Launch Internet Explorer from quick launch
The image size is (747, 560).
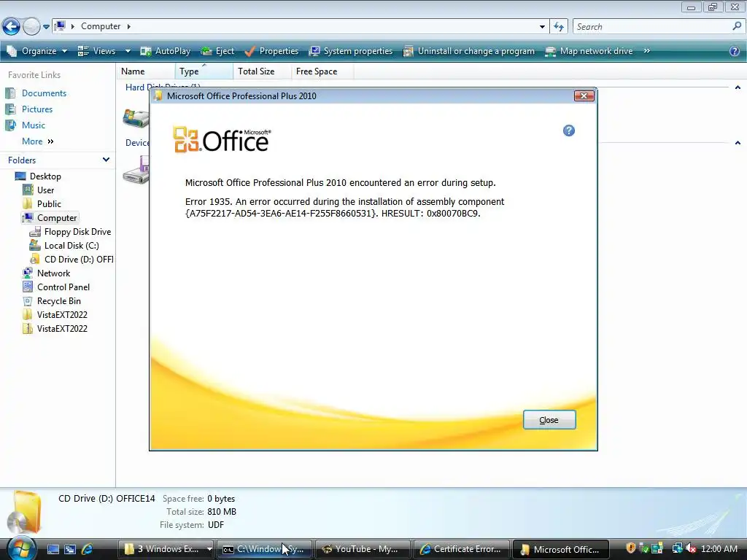pos(88,550)
